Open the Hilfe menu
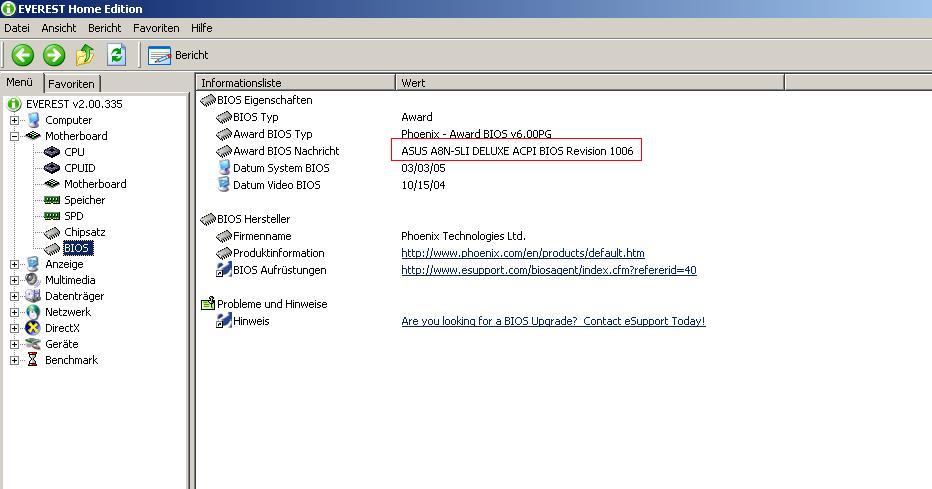 point(201,28)
